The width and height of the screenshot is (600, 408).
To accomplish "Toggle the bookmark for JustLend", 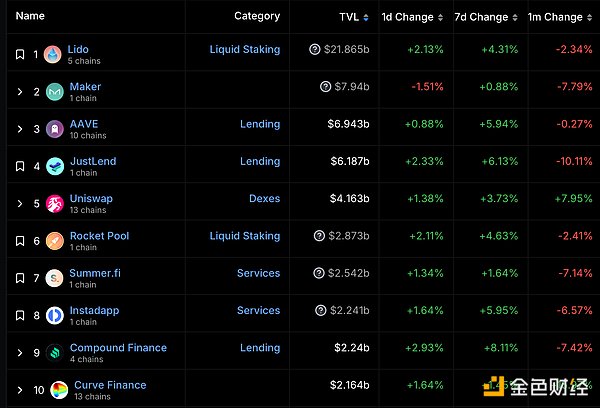I will pyautogui.click(x=19, y=166).
